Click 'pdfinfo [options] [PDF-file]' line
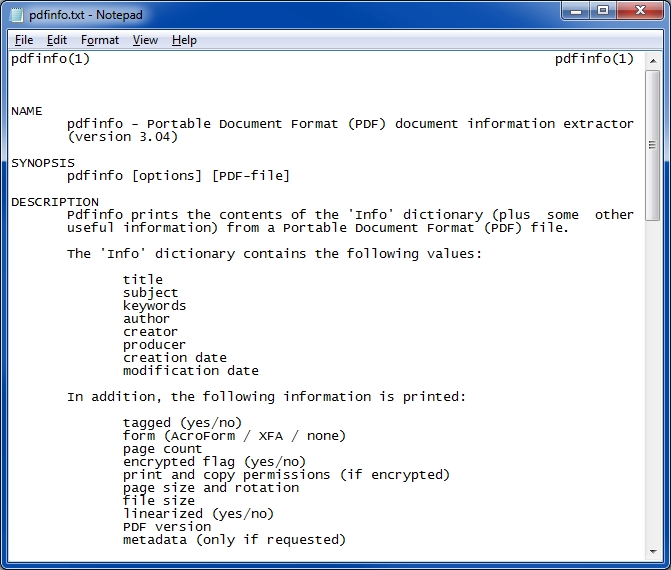 pyautogui.click(x=178, y=176)
